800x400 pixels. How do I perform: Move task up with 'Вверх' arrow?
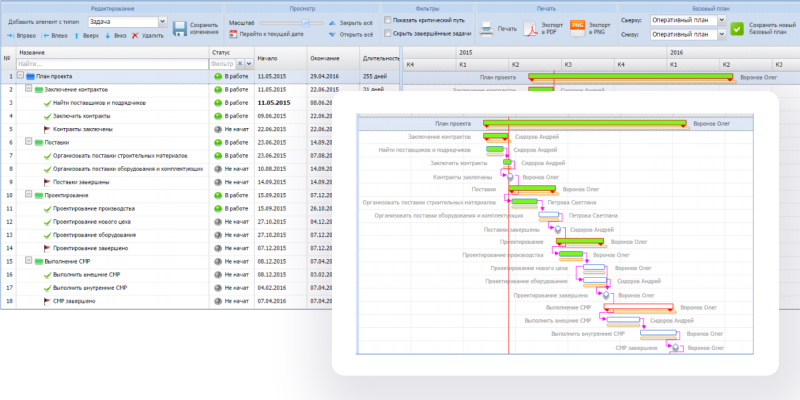75,35
